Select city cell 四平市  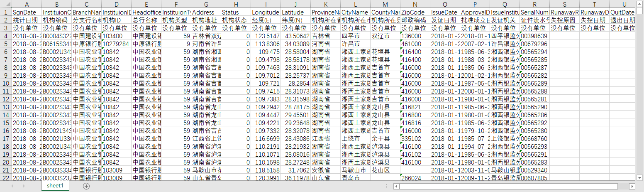[355, 36]
